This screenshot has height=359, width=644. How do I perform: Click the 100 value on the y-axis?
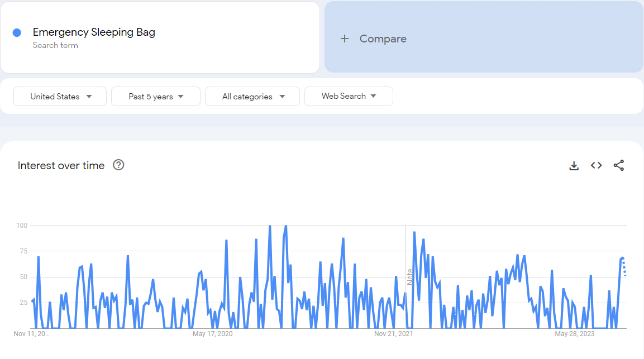(x=22, y=226)
